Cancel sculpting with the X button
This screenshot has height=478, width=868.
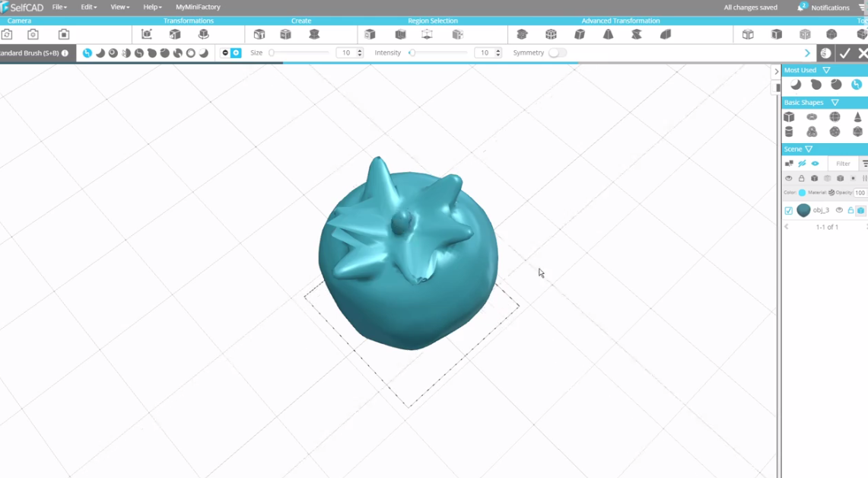(x=863, y=53)
